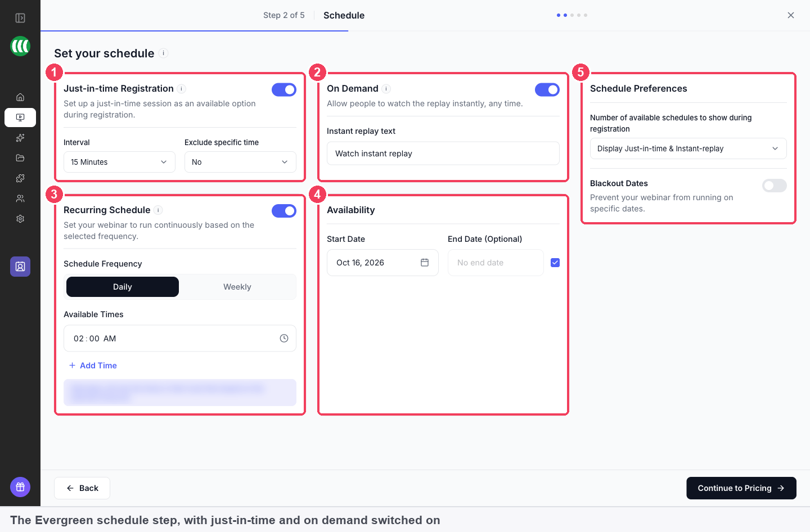Open the webinars presentation screen icon
Image resolution: width=810 pixels, height=532 pixels.
coord(20,118)
